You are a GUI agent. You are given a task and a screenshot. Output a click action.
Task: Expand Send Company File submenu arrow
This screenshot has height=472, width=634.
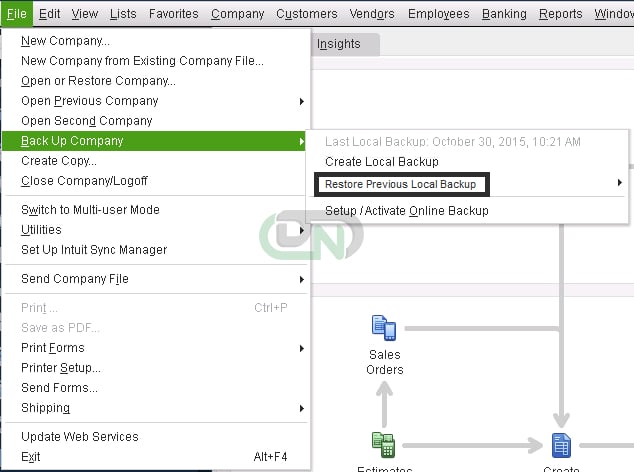[x=302, y=279]
